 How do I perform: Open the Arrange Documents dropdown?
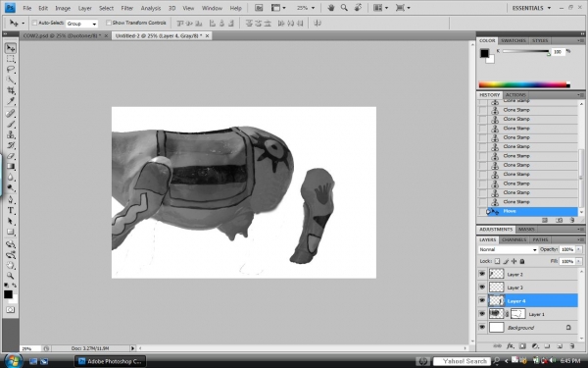click(380, 8)
